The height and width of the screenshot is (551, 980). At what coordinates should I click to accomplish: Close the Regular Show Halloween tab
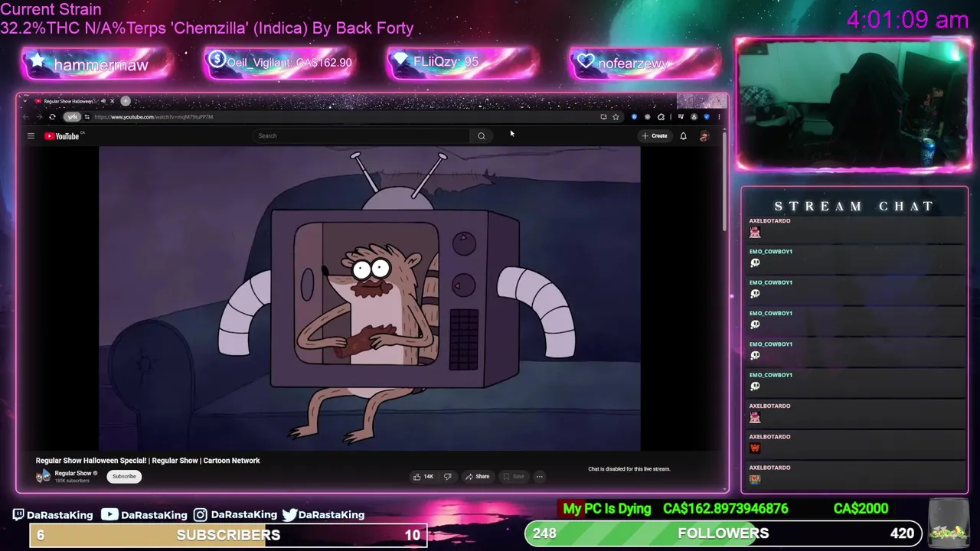click(112, 101)
